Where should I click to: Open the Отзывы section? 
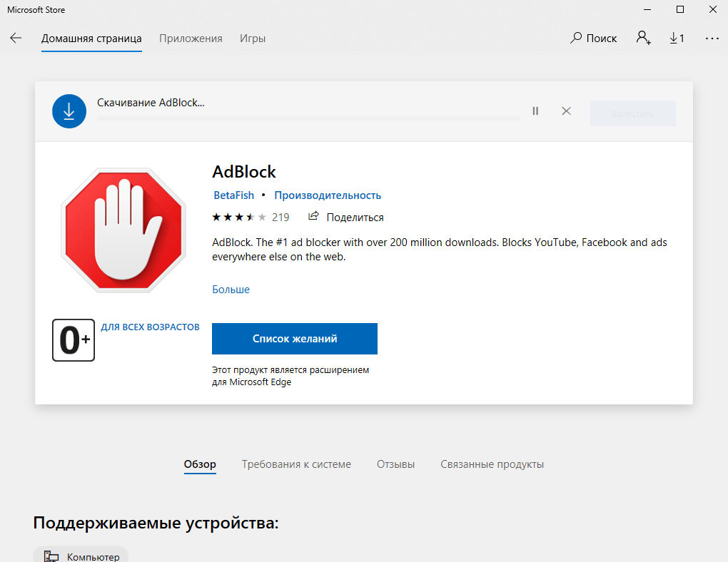tap(395, 464)
